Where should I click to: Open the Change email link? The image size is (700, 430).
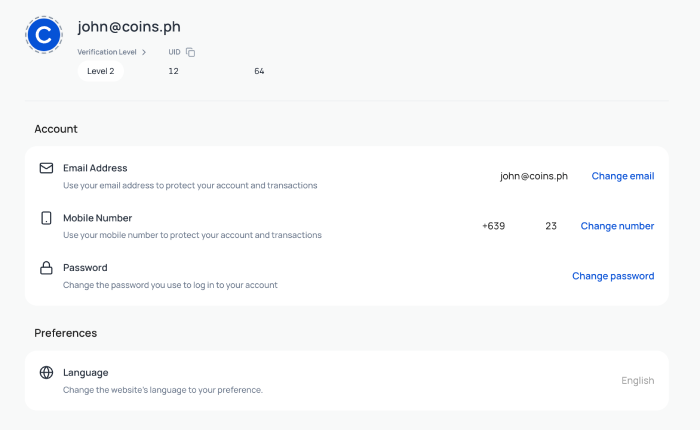click(622, 176)
